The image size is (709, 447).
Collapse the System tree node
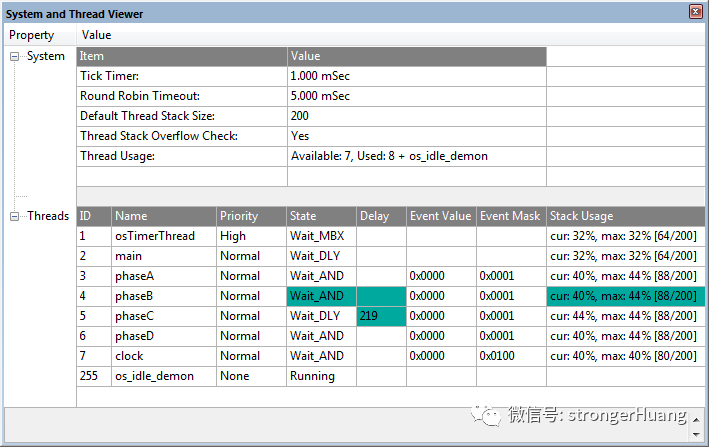[14, 56]
